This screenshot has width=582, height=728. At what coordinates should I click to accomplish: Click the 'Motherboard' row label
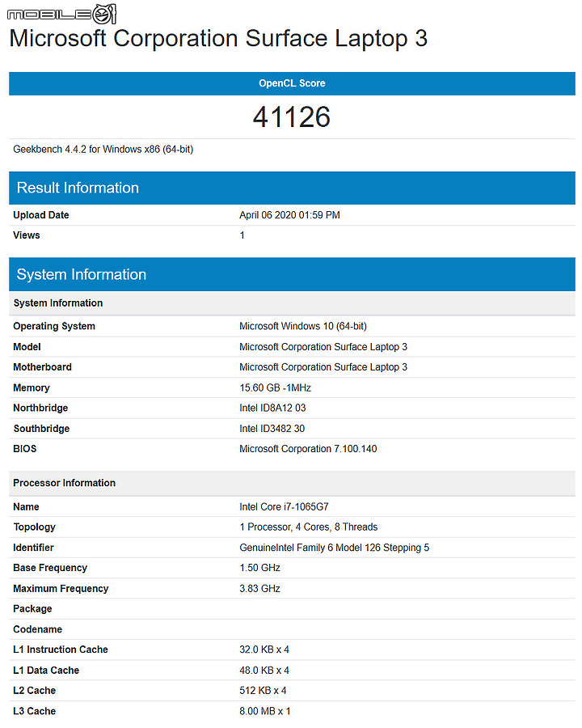42,367
